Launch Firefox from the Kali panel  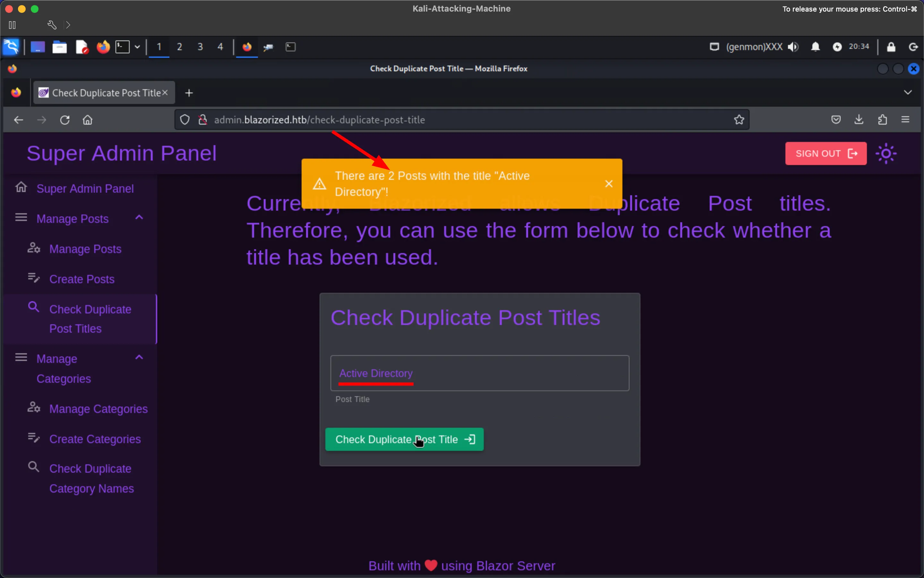pyautogui.click(x=103, y=47)
